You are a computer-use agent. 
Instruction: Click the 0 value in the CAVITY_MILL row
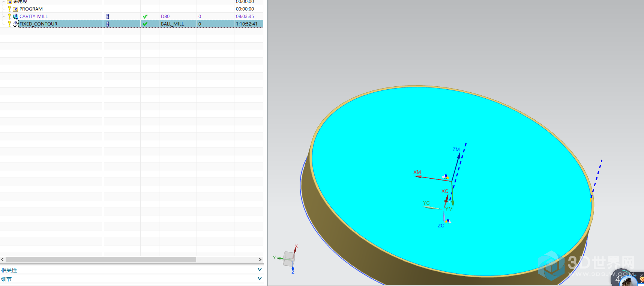[200, 17]
